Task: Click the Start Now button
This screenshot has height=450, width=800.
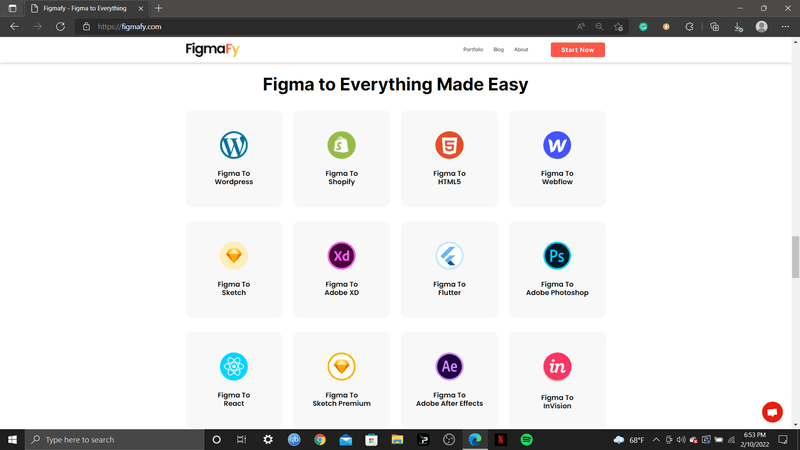Action: pos(578,49)
